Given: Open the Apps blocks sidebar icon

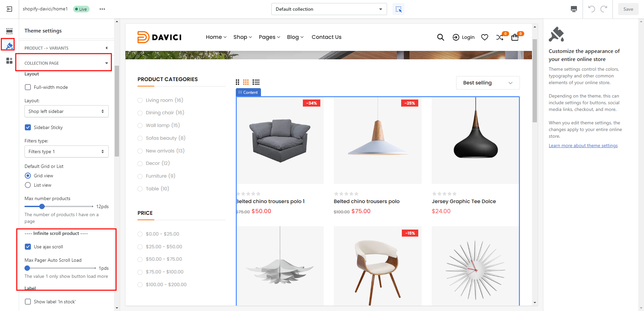Looking at the screenshot, I should click(9, 61).
